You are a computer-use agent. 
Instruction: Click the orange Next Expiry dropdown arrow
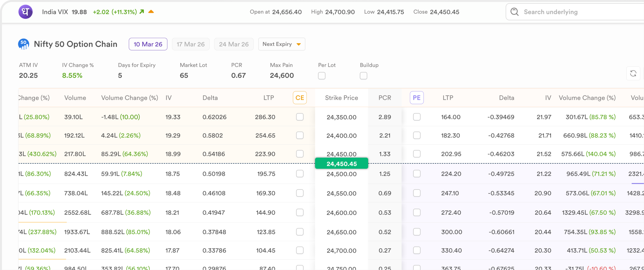coord(299,45)
